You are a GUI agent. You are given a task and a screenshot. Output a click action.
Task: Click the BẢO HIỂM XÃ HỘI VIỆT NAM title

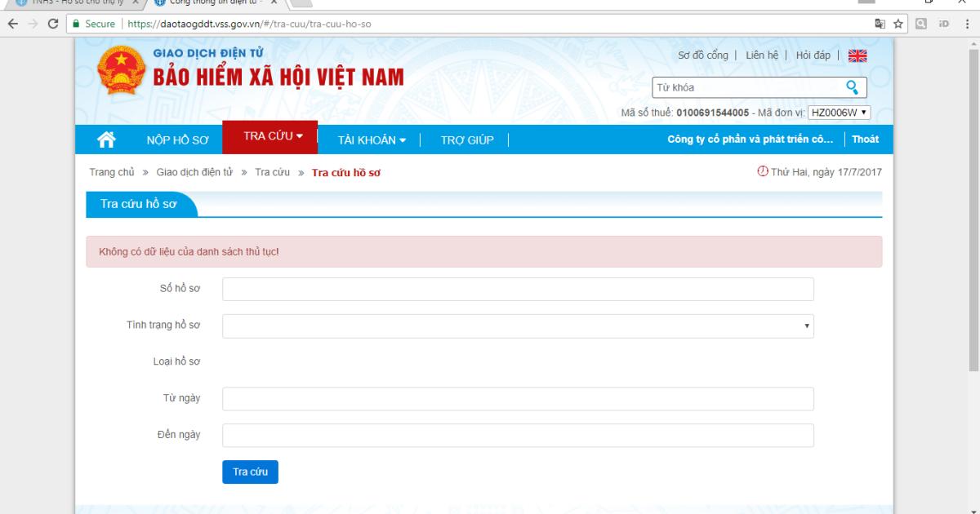(x=278, y=78)
